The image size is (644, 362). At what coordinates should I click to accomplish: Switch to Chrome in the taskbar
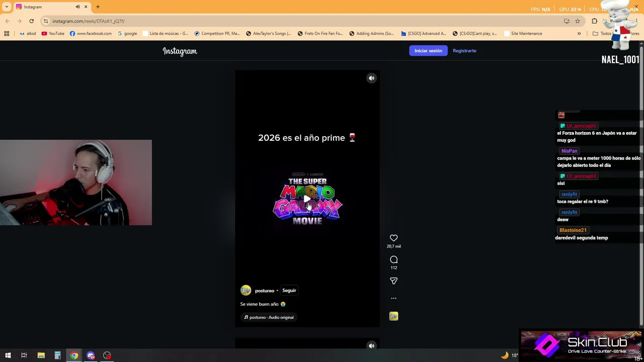click(x=74, y=355)
